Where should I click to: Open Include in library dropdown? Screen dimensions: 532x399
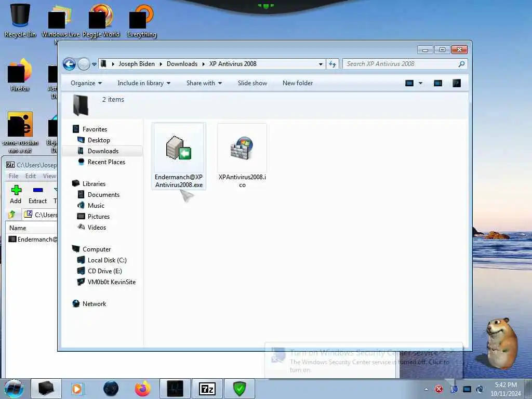point(144,83)
